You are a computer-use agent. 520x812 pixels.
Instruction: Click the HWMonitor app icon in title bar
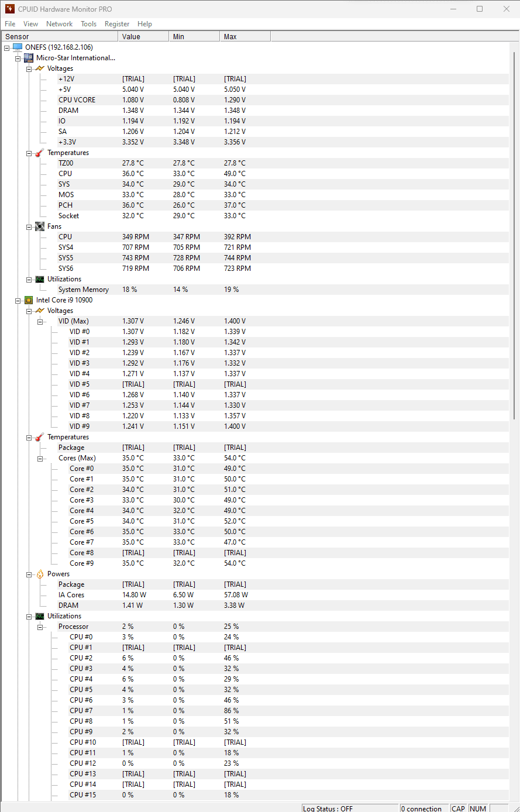coord(10,9)
